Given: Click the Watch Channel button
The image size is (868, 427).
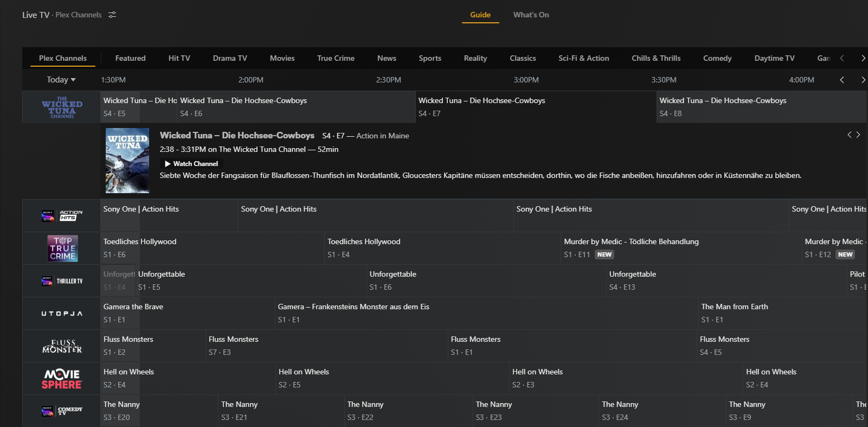Looking at the screenshot, I should (191, 164).
